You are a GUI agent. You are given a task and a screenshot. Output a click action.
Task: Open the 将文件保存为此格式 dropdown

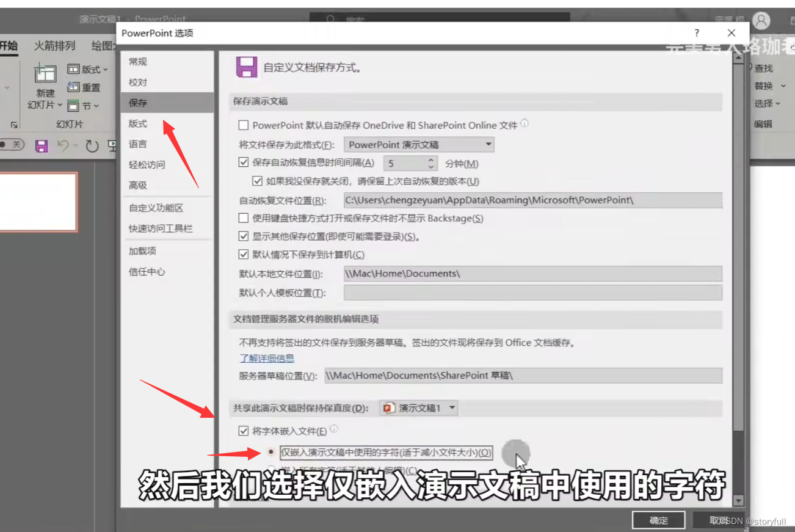[x=419, y=145]
